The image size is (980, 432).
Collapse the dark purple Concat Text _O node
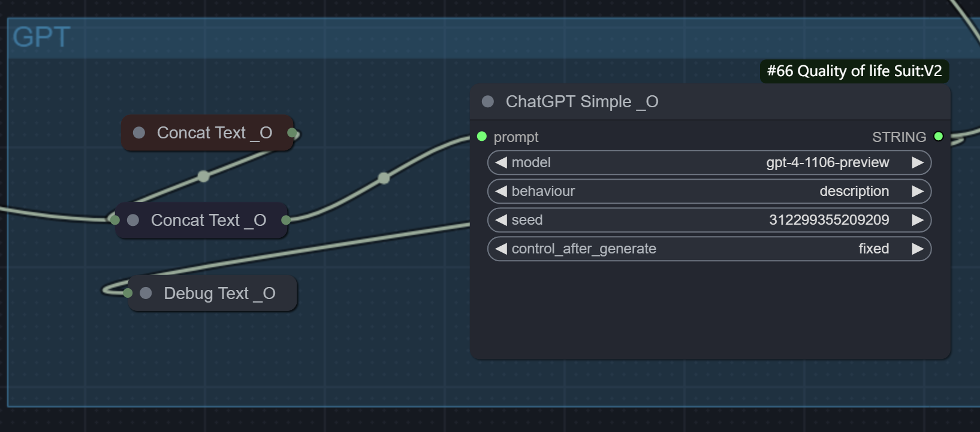[x=133, y=220]
